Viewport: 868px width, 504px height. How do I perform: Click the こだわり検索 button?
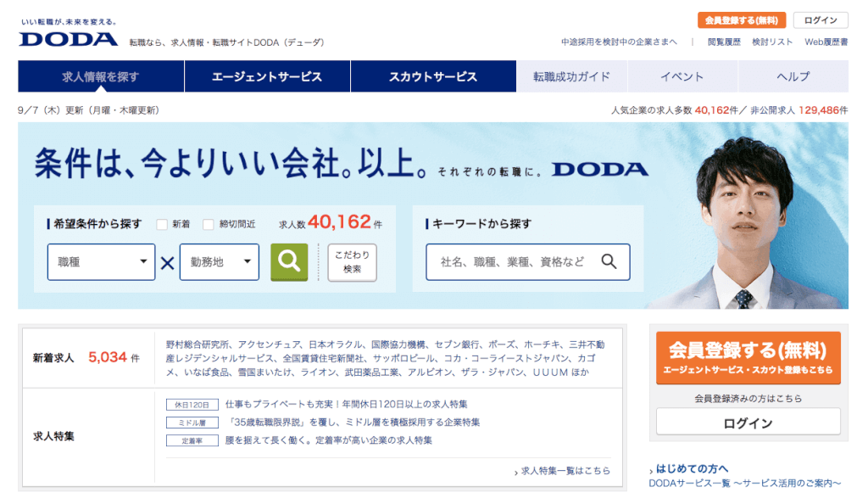(352, 262)
